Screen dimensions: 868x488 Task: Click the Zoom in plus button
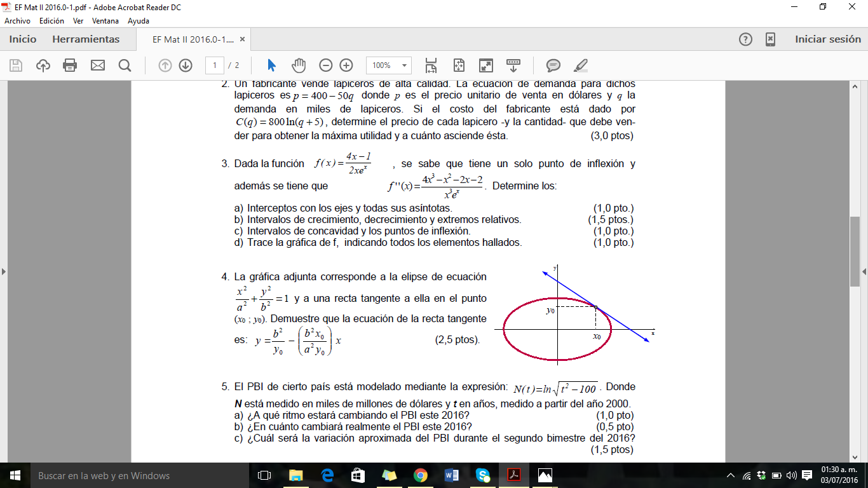(x=346, y=65)
